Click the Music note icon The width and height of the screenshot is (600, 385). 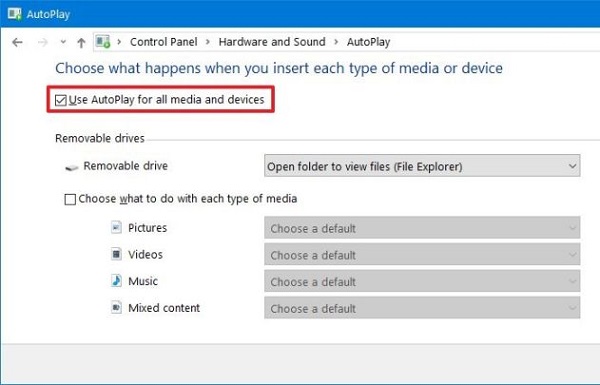point(116,281)
